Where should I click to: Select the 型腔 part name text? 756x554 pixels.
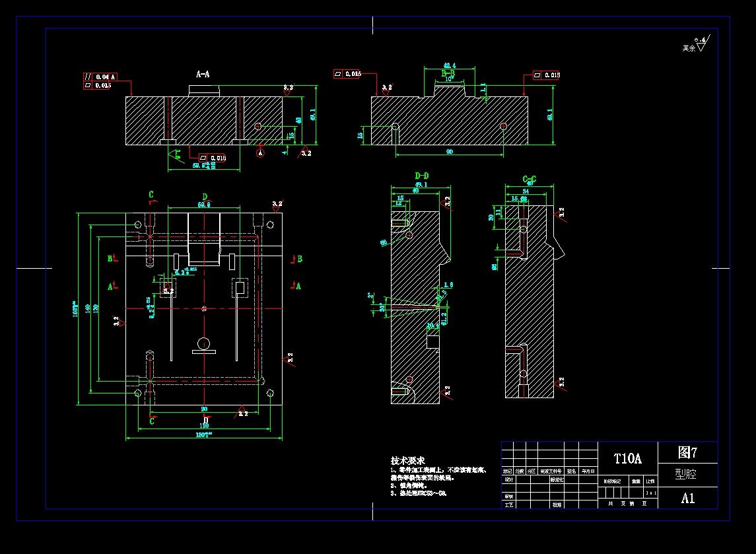point(685,475)
